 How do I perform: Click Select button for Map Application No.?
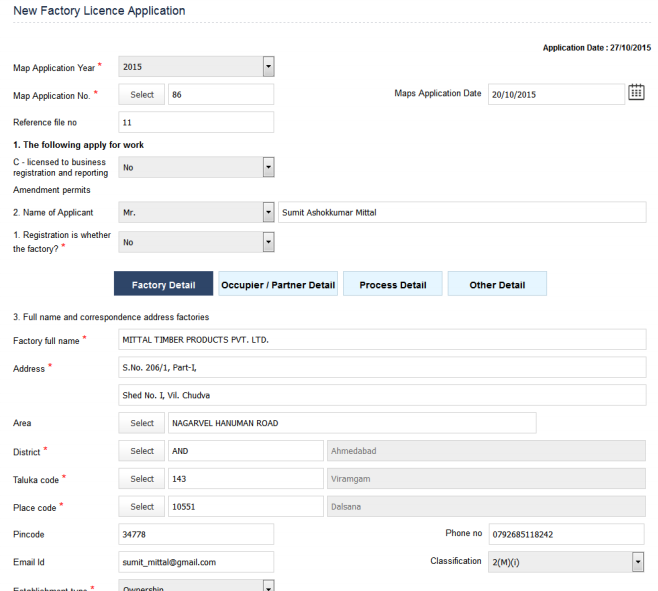pyautogui.click(x=142, y=95)
